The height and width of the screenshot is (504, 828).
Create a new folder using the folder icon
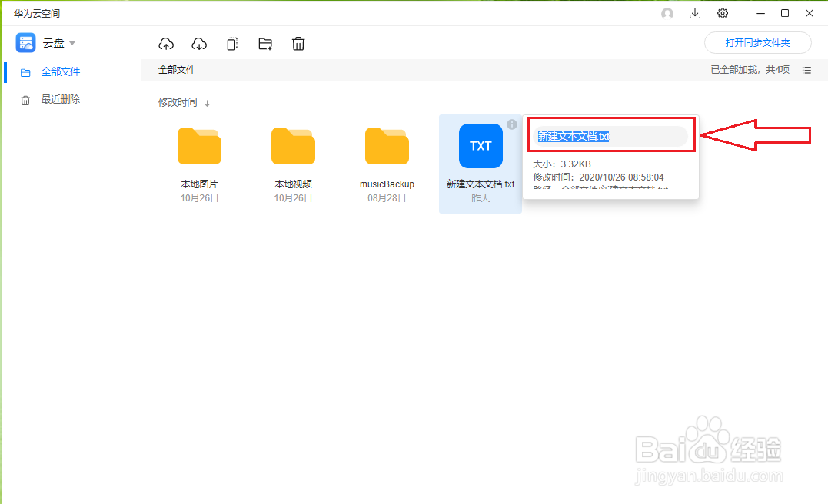pos(265,44)
